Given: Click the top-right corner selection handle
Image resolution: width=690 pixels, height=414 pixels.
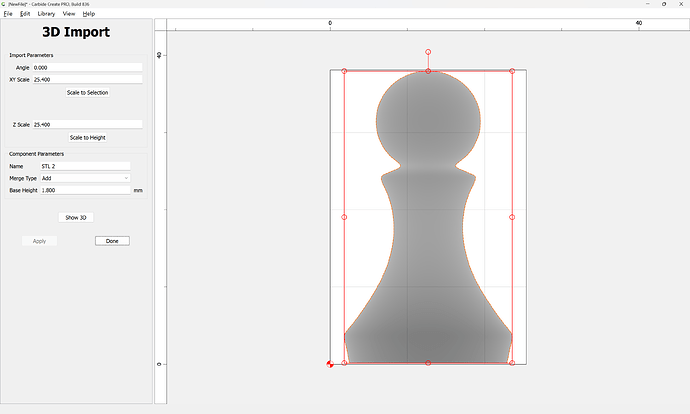Looking at the screenshot, I should (512, 71).
